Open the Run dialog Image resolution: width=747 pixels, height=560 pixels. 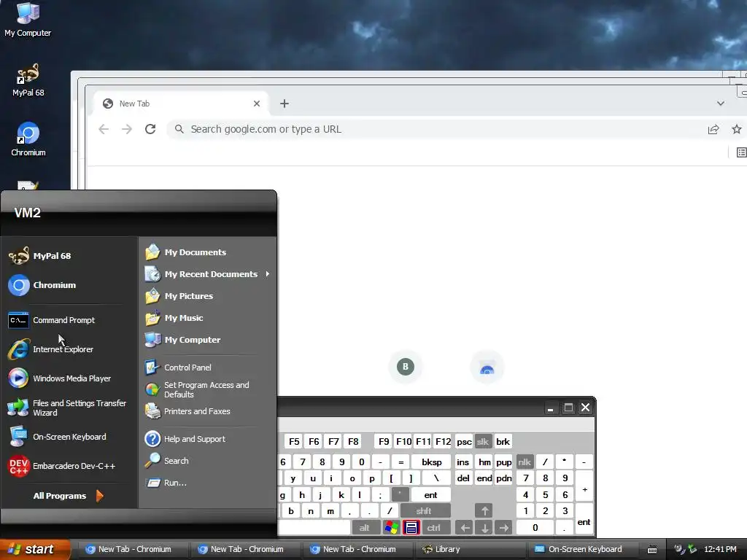166,483
